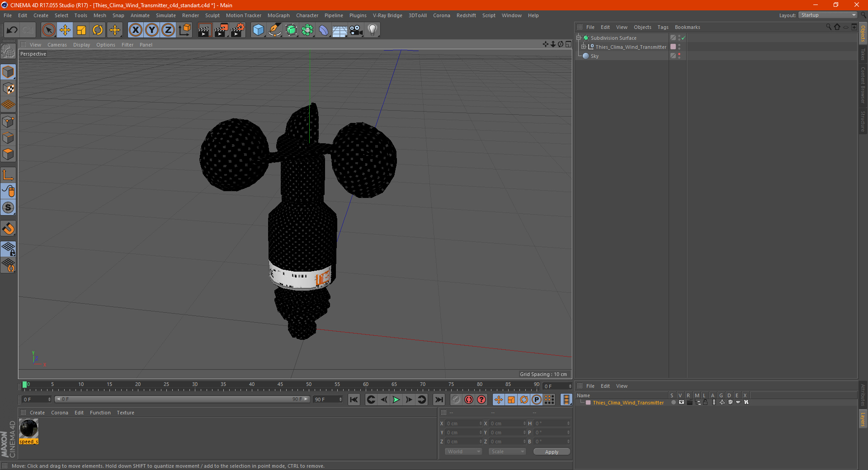Viewport: 868px width, 470px height.
Task: Open the material manager Texture menu
Action: (125, 413)
